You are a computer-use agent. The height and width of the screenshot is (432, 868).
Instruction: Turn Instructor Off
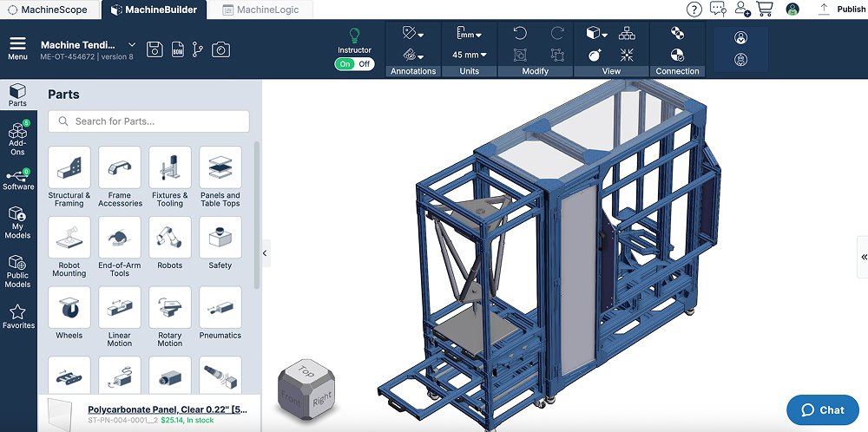click(365, 64)
